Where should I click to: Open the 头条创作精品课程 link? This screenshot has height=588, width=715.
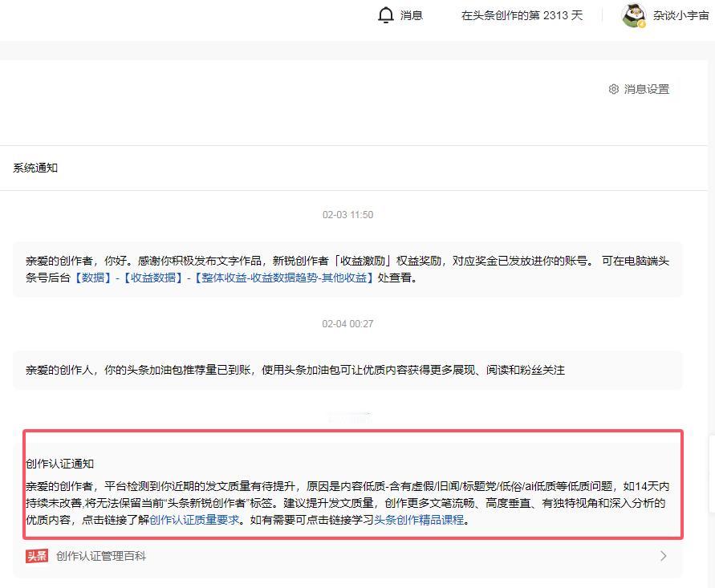419,520
